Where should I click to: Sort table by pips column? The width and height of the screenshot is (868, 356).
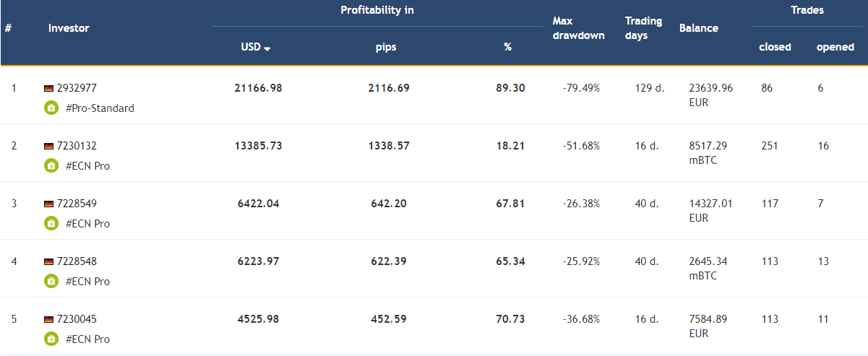(x=386, y=47)
